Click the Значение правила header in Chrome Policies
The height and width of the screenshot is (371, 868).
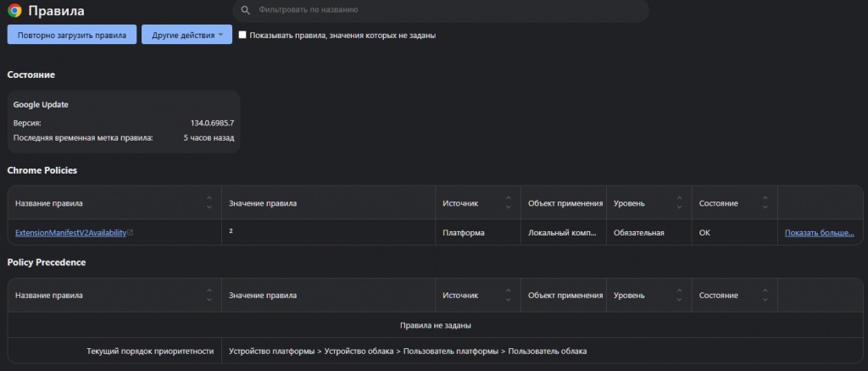(x=263, y=203)
